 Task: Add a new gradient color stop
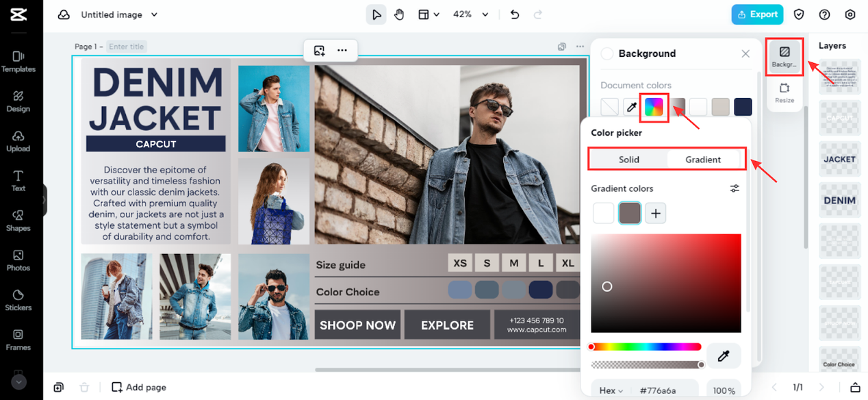click(x=655, y=213)
